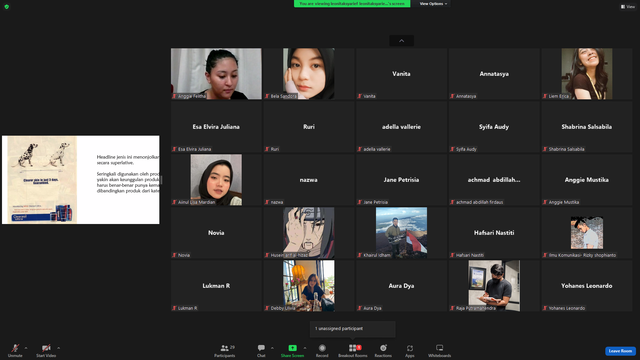The width and height of the screenshot is (640, 360).
Task: Select the Esa Elvira Juliana tile
Action: click(x=216, y=127)
